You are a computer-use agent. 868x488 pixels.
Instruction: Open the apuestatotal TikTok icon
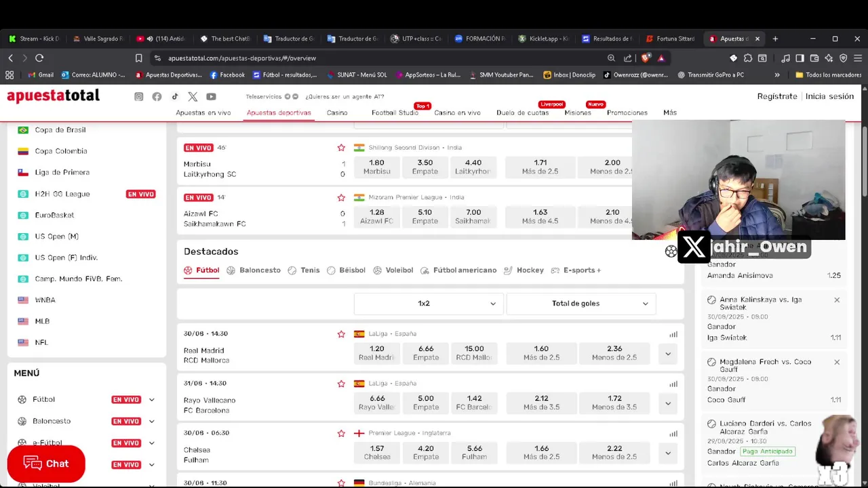pos(175,97)
